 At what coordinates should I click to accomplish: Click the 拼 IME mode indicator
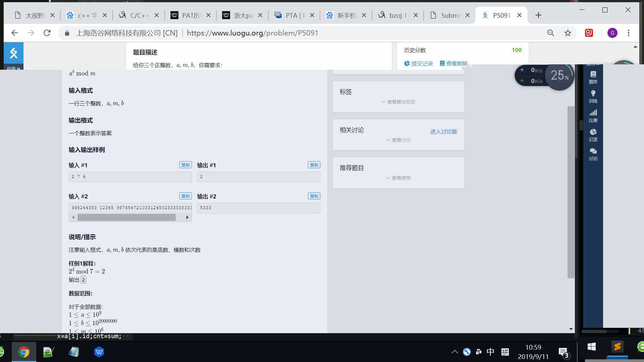(505, 352)
